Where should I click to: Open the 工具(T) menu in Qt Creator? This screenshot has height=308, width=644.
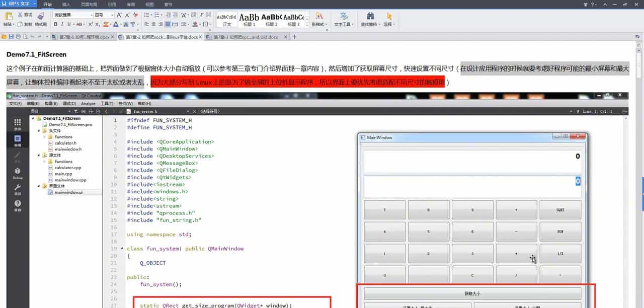pyautogui.click(x=107, y=103)
